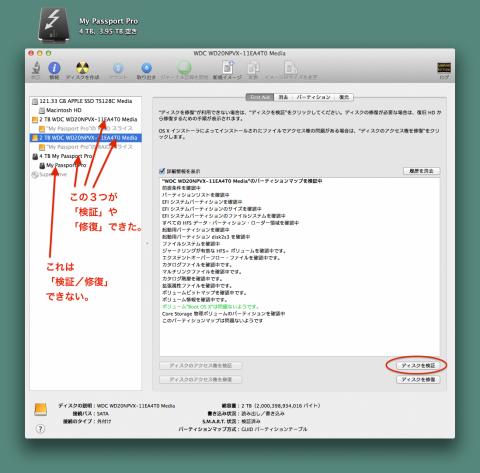Select the Macintosh HD volume row

pos(86,110)
